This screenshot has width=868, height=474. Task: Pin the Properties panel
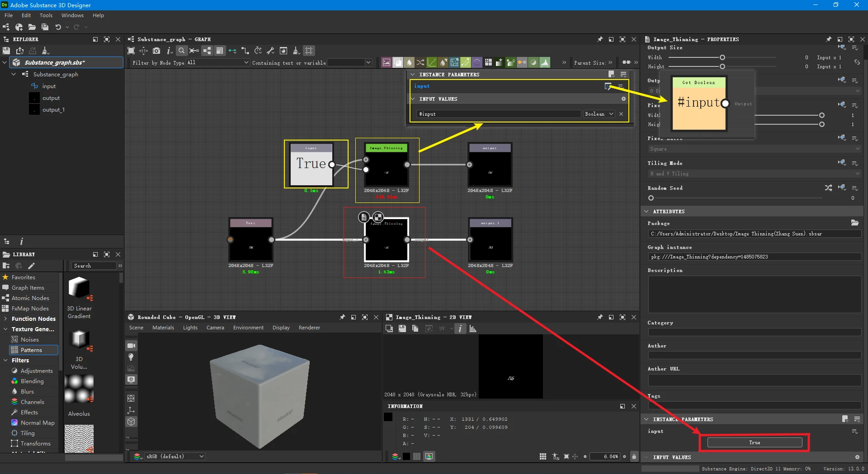click(x=828, y=39)
